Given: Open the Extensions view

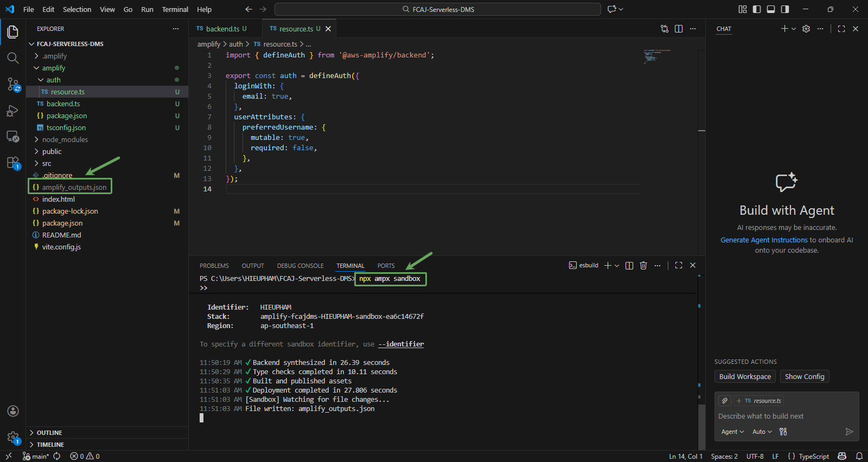Looking at the screenshot, I should [x=13, y=163].
